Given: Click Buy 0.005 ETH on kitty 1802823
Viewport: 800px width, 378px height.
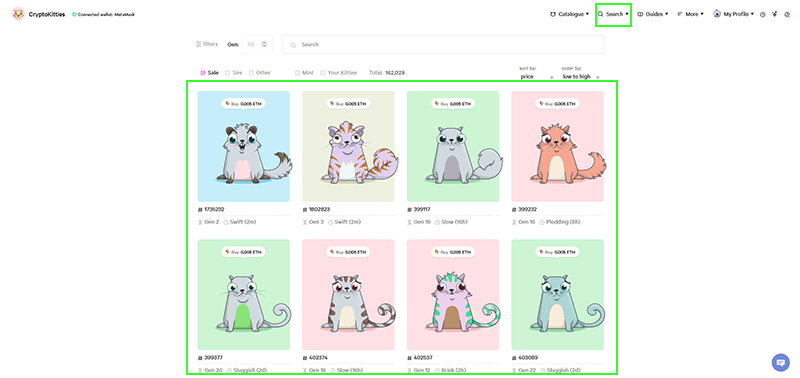Looking at the screenshot, I should (348, 104).
